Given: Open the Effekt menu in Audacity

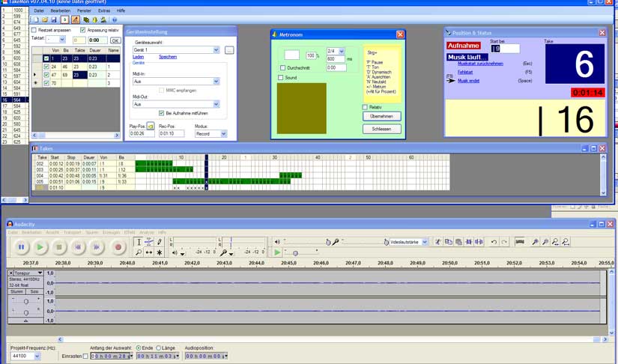Looking at the screenshot, I should click(130, 232).
